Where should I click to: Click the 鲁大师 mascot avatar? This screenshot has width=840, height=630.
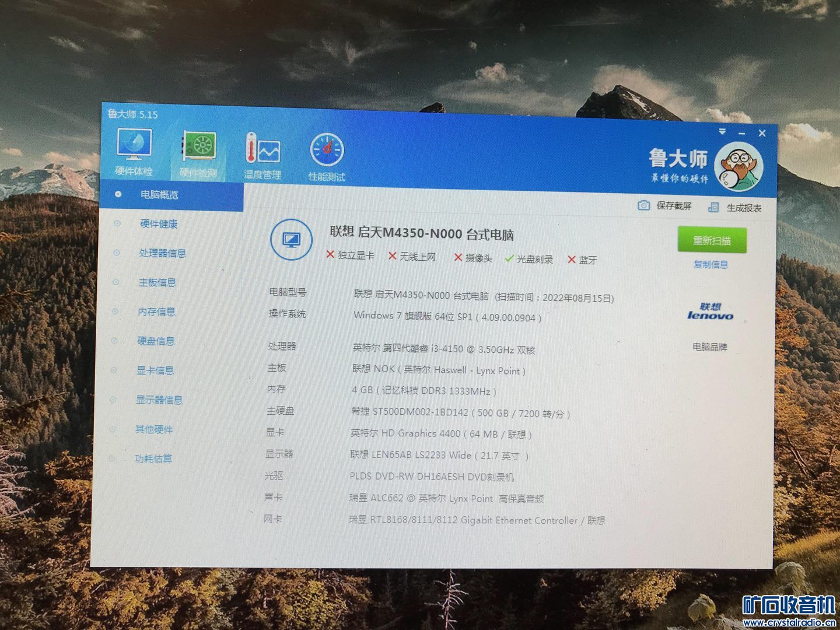[738, 168]
